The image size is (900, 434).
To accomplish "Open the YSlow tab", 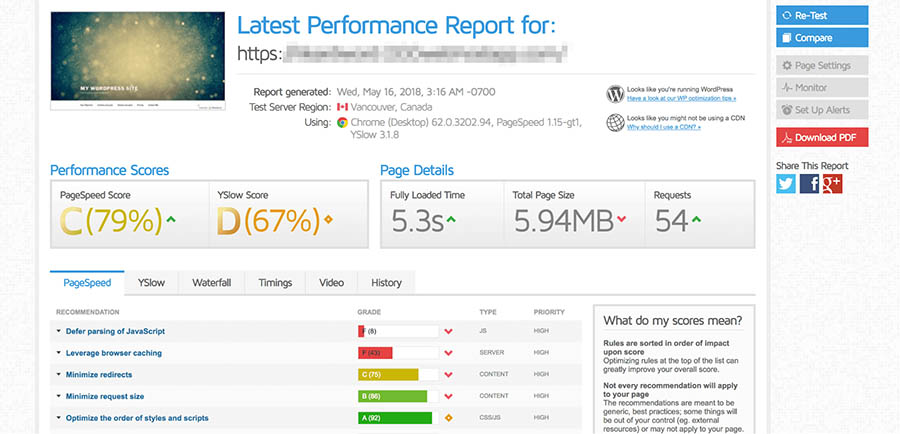I will (x=151, y=283).
